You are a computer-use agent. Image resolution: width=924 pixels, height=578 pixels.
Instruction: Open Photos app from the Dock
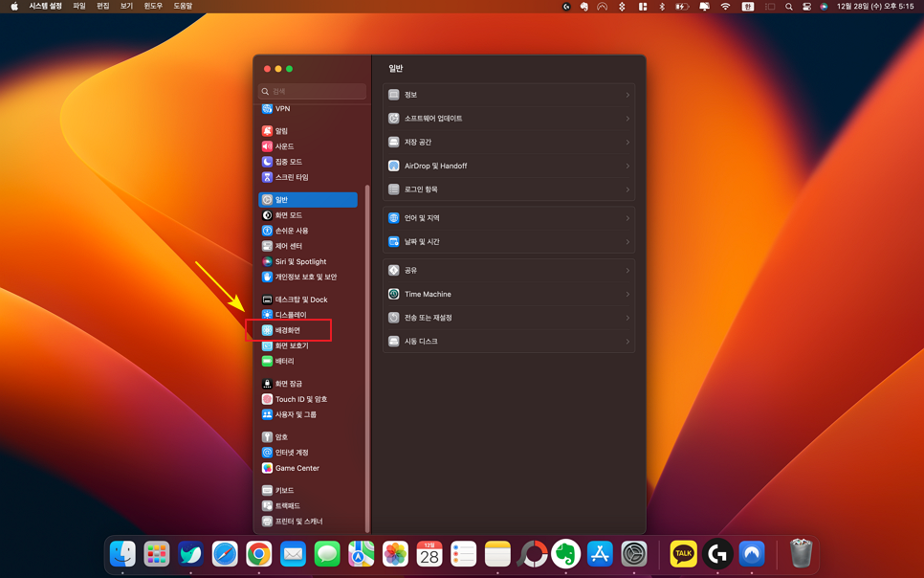pyautogui.click(x=395, y=554)
